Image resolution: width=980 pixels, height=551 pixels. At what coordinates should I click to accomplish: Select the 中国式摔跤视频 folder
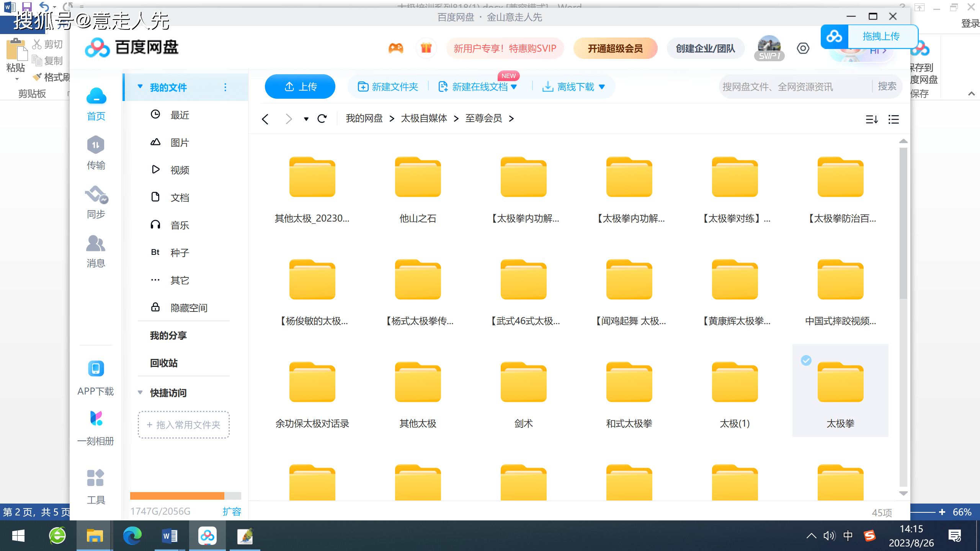tap(841, 292)
